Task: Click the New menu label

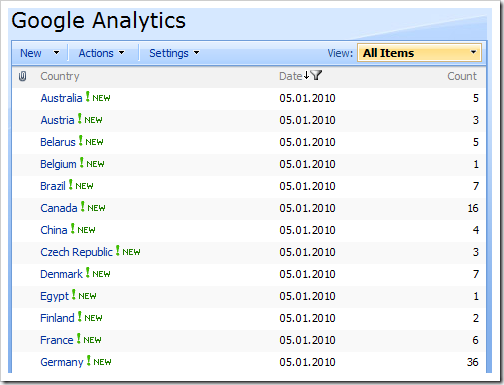Action: (31, 53)
